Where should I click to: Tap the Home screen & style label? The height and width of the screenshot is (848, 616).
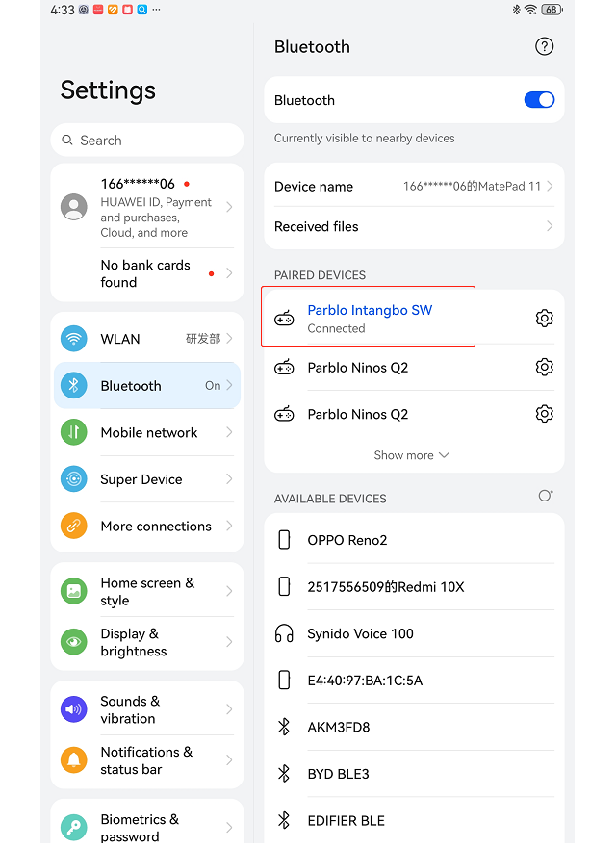click(x=147, y=591)
